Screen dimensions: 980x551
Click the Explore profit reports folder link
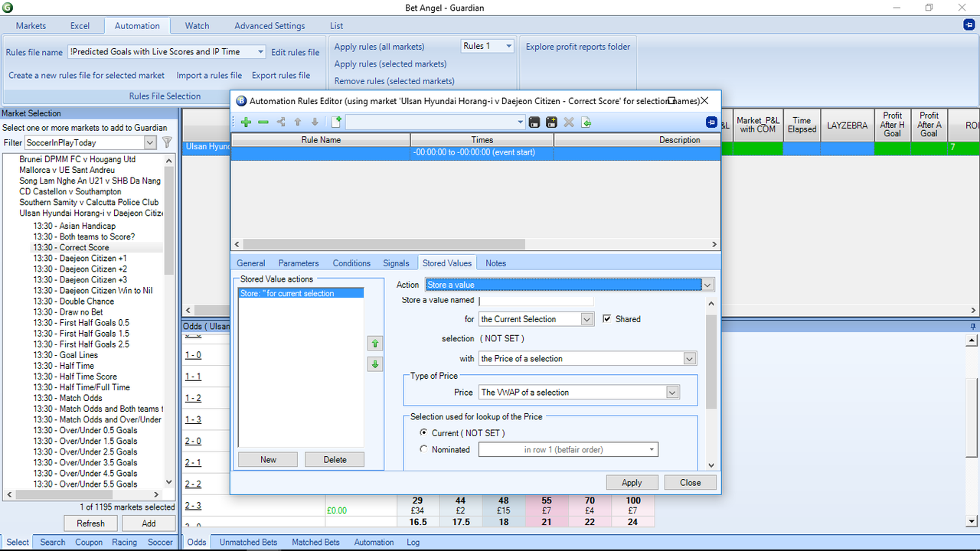coord(578,46)
